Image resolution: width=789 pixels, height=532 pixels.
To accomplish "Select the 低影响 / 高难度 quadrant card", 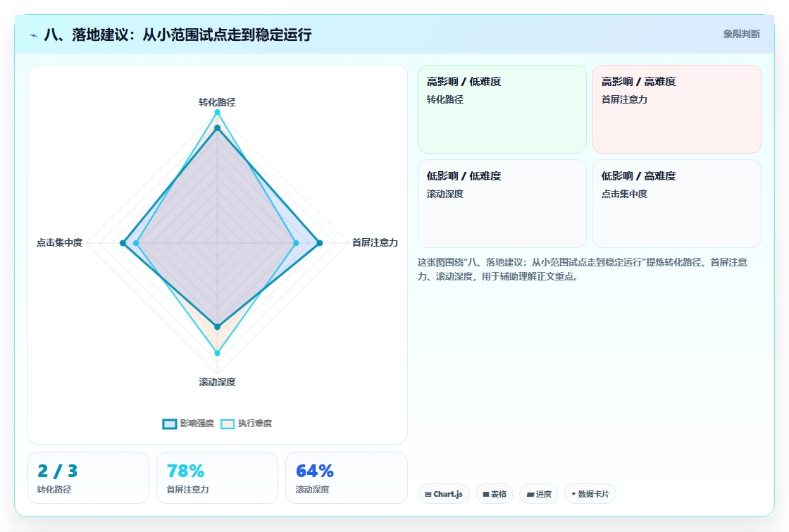I will [x=677, y=204].
